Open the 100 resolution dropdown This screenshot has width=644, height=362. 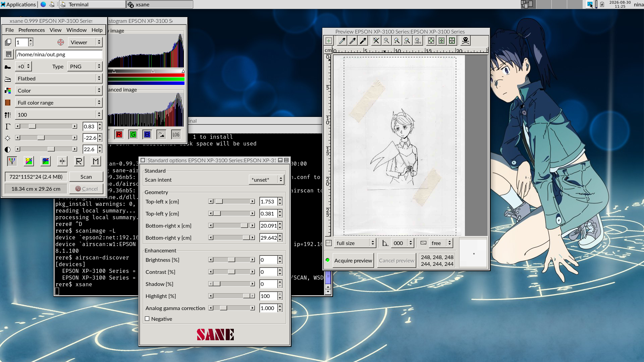click(59, 115)
